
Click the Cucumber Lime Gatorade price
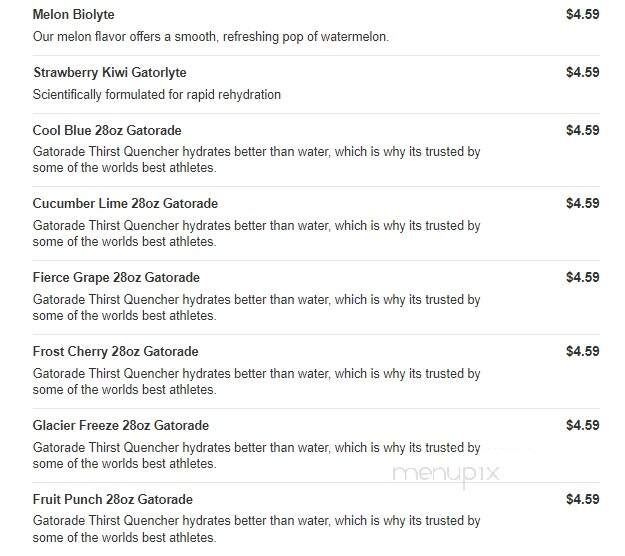[582, 203]
